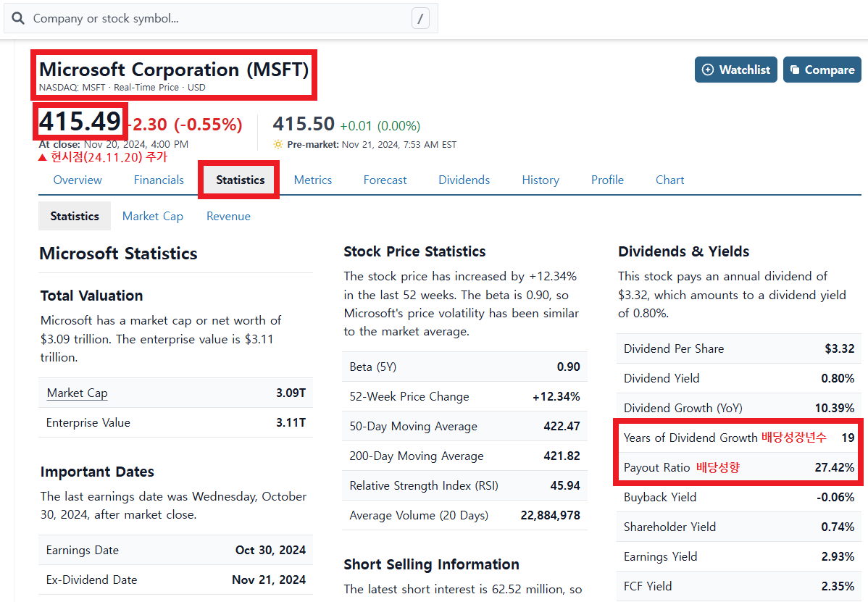
Task: Click the Relative Strength Index (RSI) label
Action: pos(423,486)
